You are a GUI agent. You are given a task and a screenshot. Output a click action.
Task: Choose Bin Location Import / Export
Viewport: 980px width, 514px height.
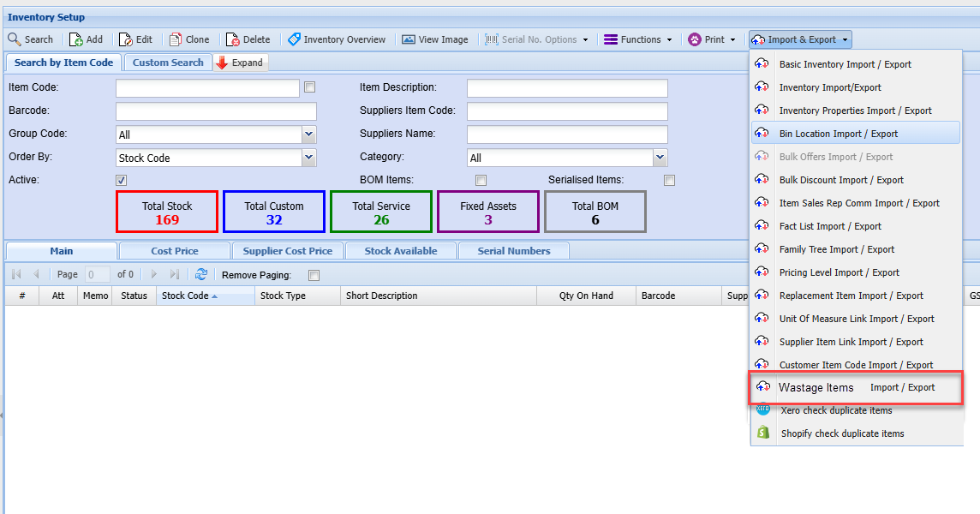[856, 133]
